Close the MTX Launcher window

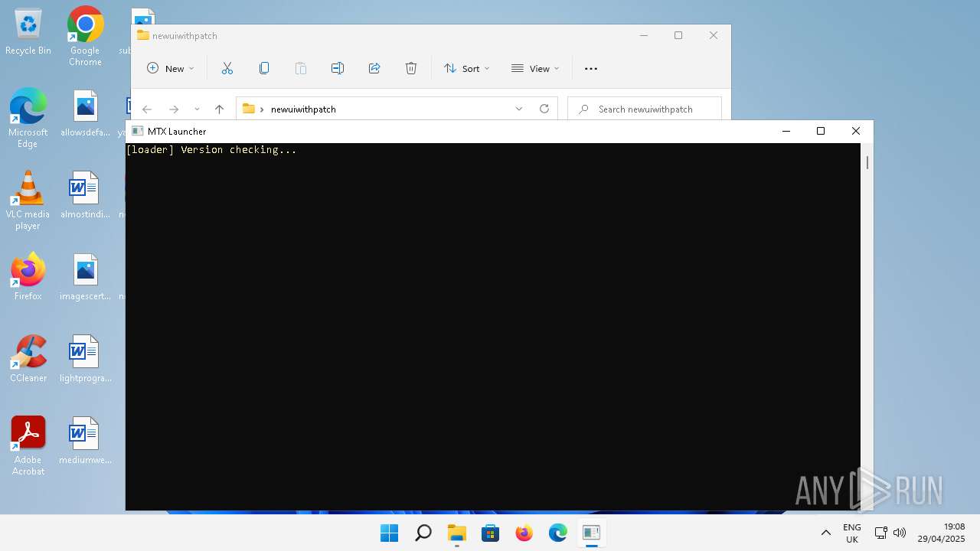pos(856,131)
